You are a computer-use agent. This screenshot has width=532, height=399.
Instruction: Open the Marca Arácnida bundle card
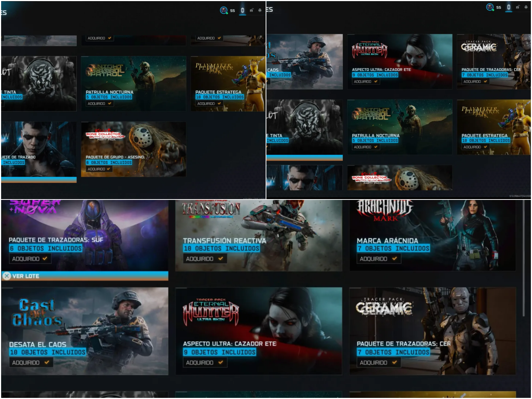click(x=433, y=236)
